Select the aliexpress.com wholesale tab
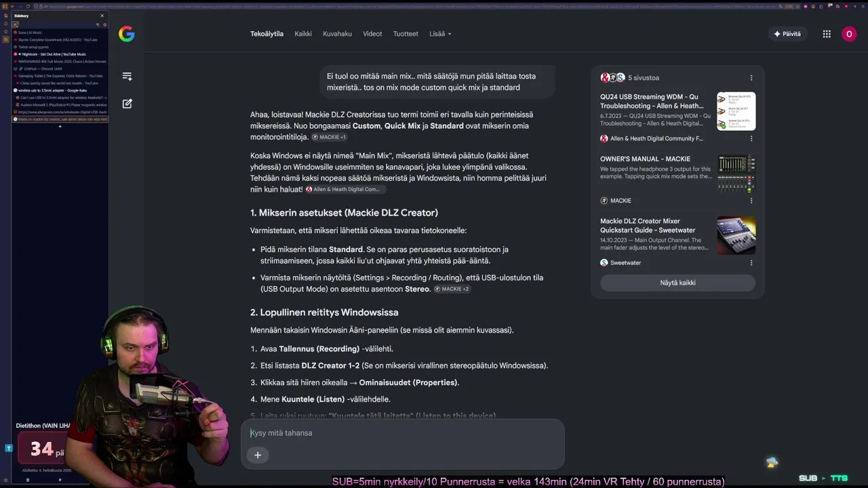Screen dimensions: 868x488 [x=60, y=112]
